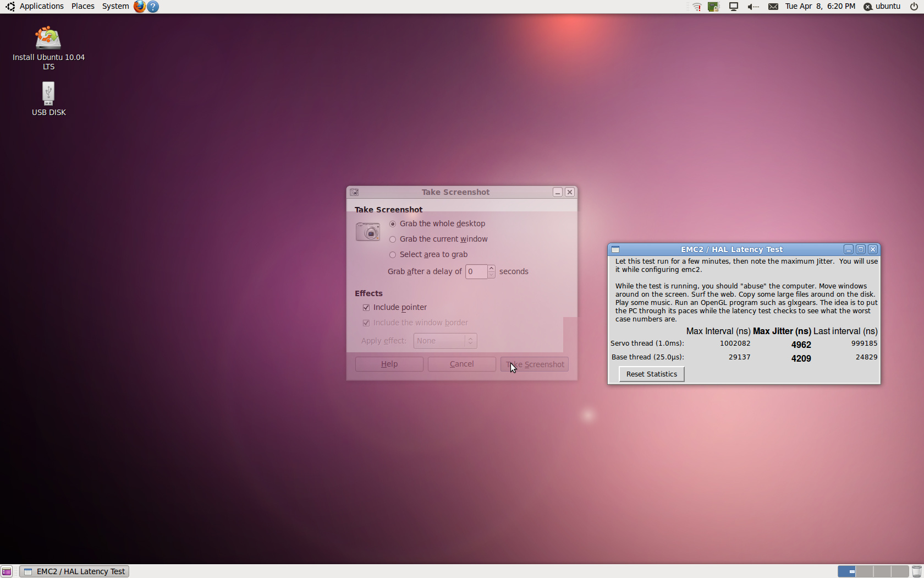Open the Places menu
Viewport: 924px width, 578px height.
point(82,7)
